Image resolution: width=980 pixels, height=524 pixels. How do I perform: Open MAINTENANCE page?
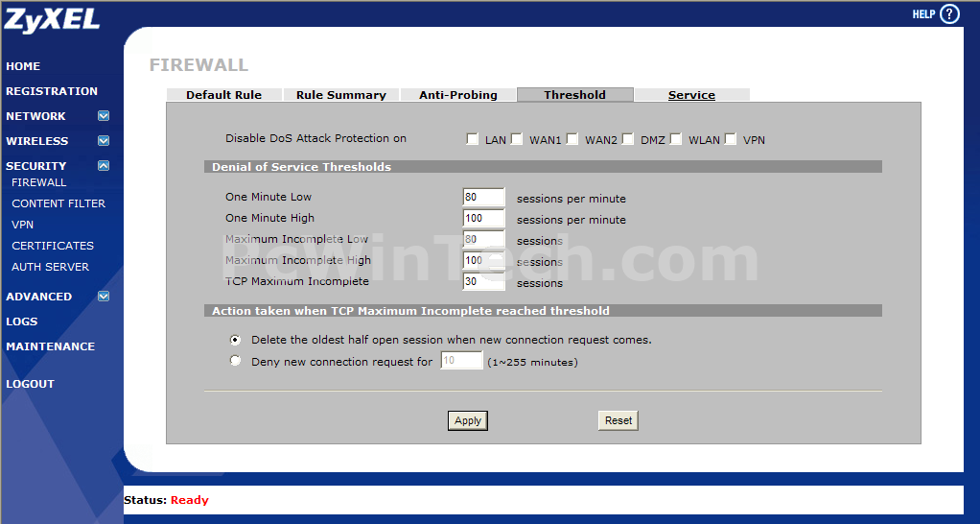pos(51,346)
